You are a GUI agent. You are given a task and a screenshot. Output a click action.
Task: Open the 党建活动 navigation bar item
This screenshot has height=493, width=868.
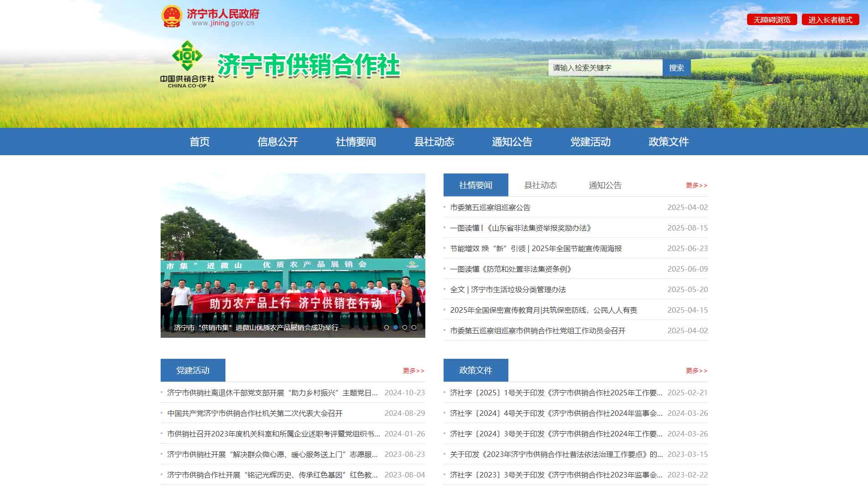click(x=591, y=142)
